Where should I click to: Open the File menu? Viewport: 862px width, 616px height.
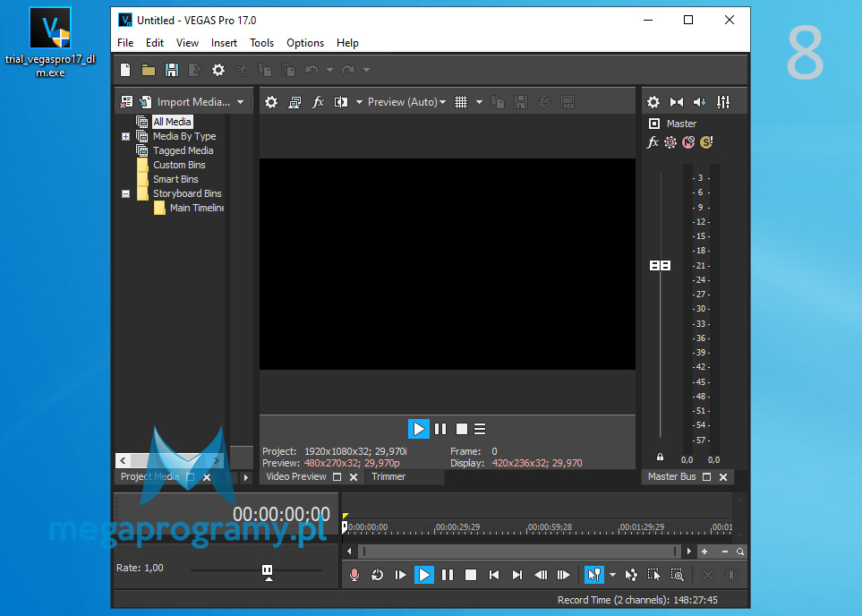click(125, 43)
